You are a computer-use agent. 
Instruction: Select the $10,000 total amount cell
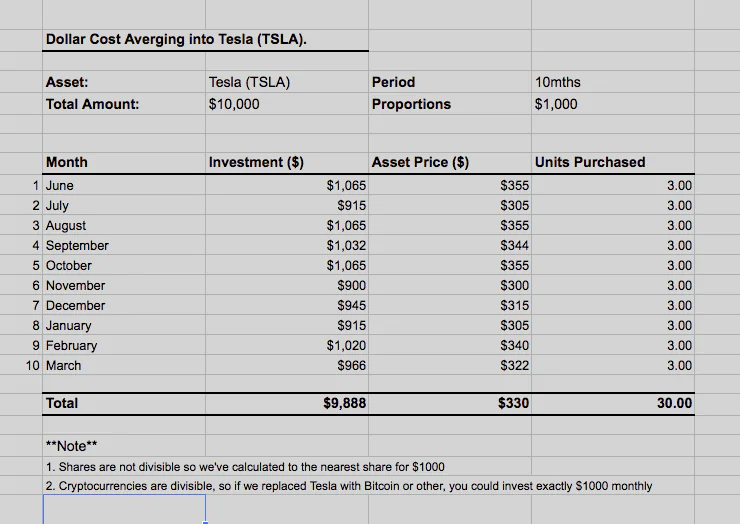click(x=287, y=104)
